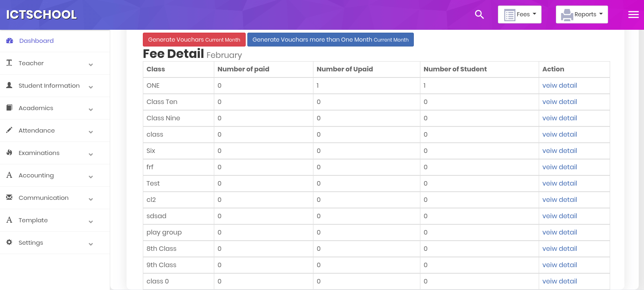View detail for Class Ten
644x290 pixels.
pyautogui.click(x=560, y=102)
